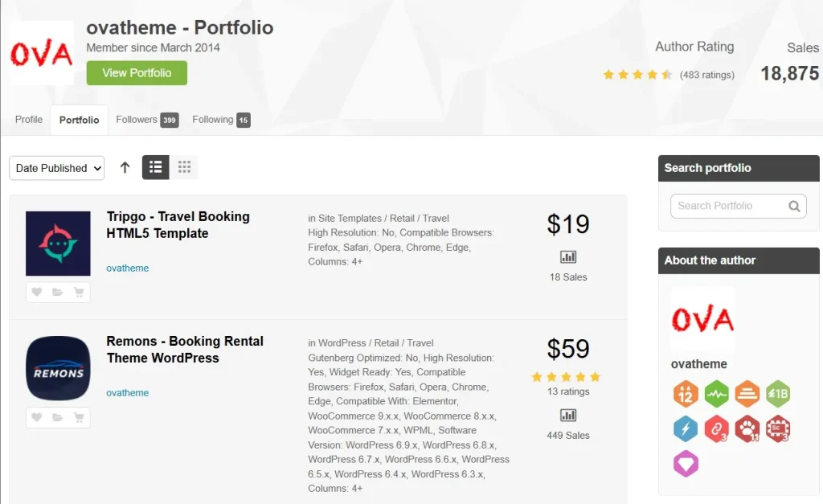Add Remons theme to cart
The image size is (823, 504).
click(79, 417)
